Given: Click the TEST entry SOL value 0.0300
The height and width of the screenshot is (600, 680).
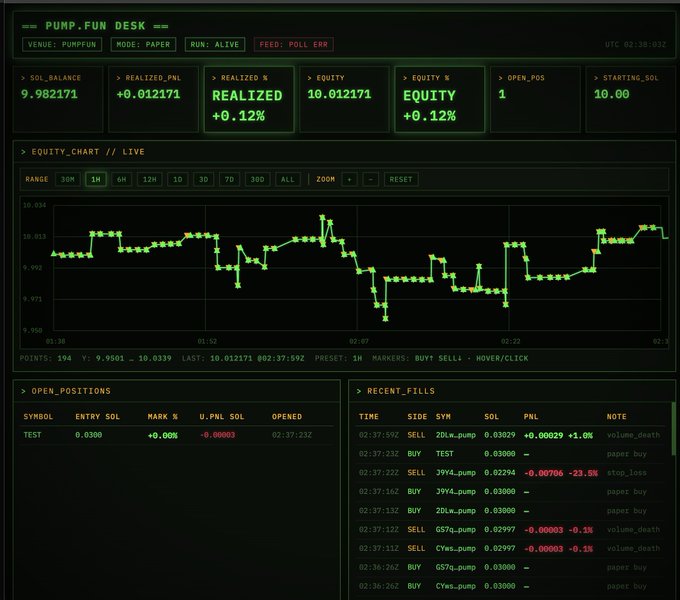Looking at the screenshot, I should (88, 435).
